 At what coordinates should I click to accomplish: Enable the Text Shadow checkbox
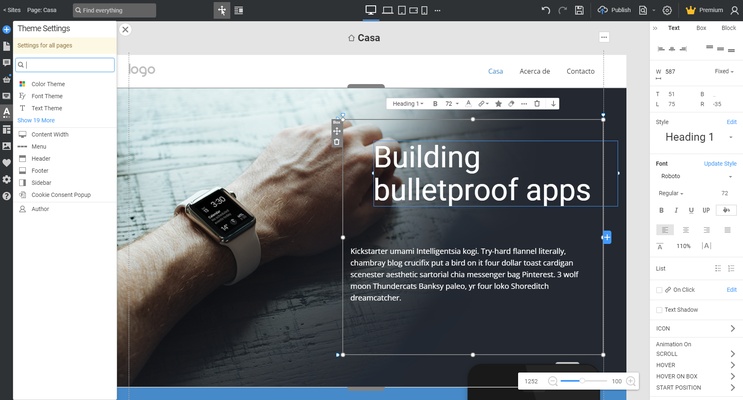tap(659, 309)
